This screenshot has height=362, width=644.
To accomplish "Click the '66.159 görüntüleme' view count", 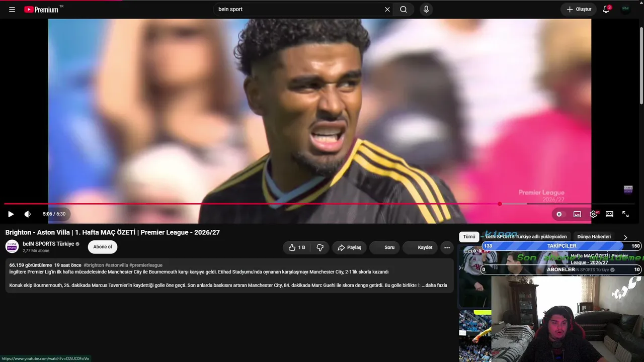I will [x=30, y=265].
